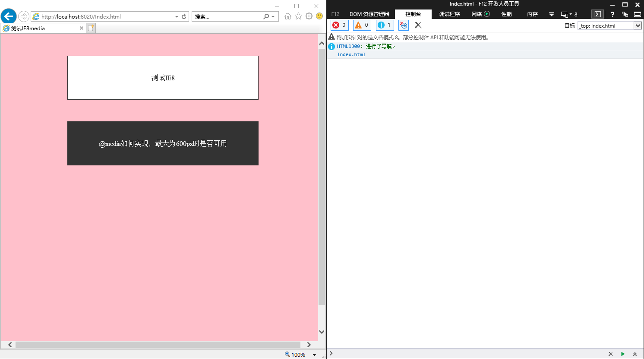
Task: Toggle info messages filter showing 1
Action: click(385, 25)
